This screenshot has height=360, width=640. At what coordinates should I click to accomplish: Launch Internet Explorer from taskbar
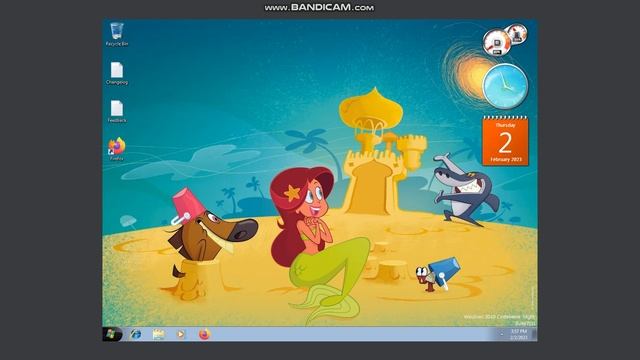136,334
